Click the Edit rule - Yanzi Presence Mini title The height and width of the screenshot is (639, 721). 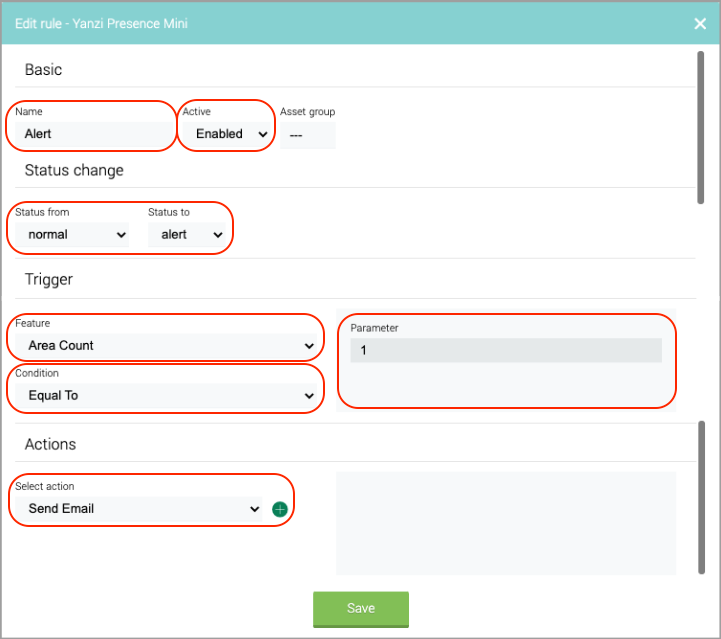coord(101,23)
